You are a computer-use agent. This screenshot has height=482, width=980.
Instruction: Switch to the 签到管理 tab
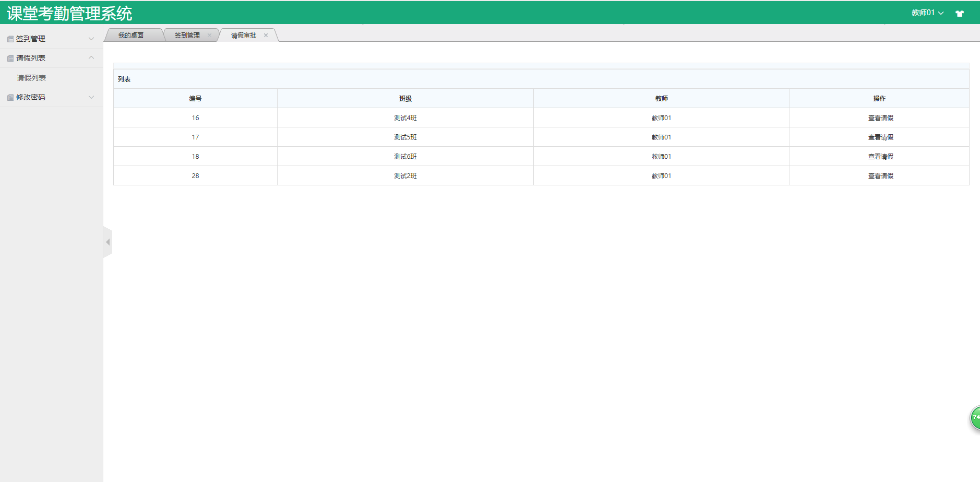(x=187, y=36)
